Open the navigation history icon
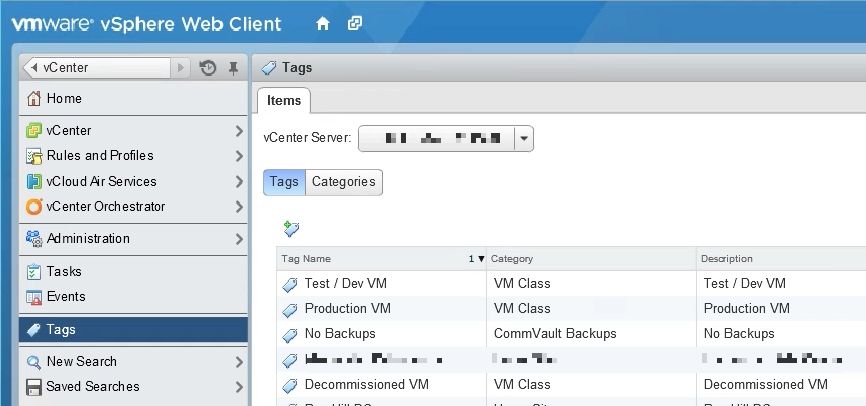Image resolution: width=866 pixels, height=406 pixels. pos(208,68)
